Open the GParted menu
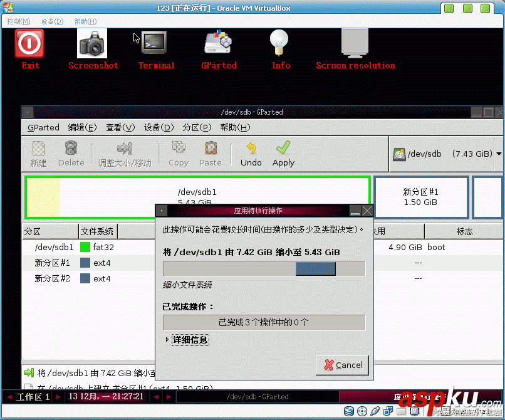The height and width of the screenshot is (420, 505). click(43, 128)
